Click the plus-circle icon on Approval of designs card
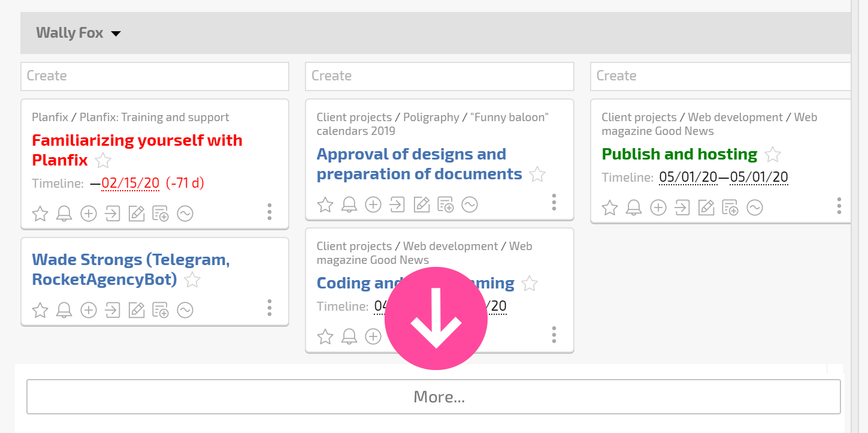Viewport: 868px width, 433px height. (373, 205)
